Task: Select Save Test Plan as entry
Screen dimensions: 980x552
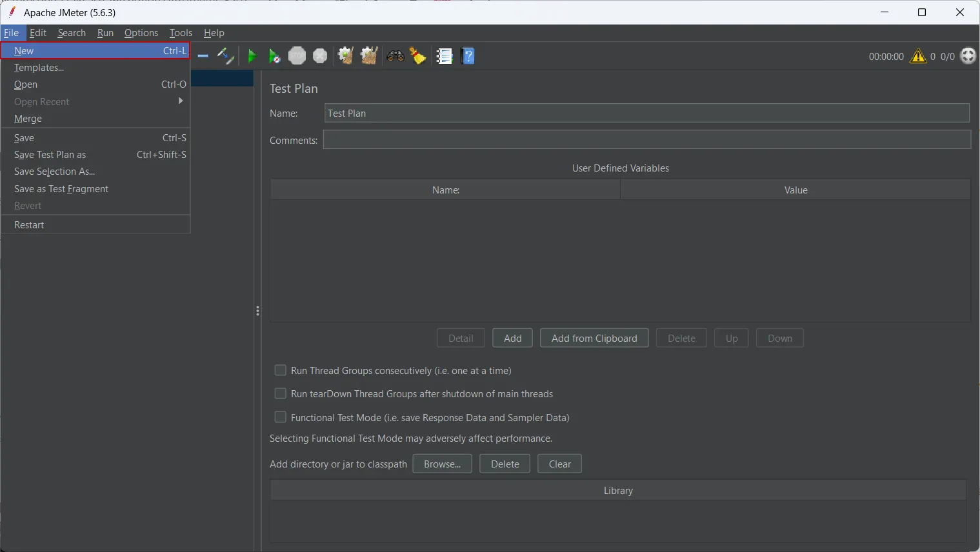Action: (95, 155)
